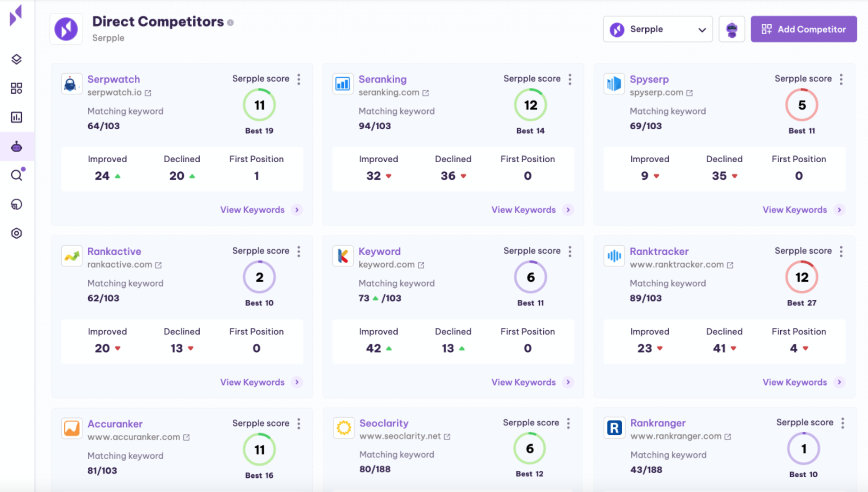Open the external link icon beside www.rankranger.com
This screenshot has height=492, width=868.
pos(728,436)
